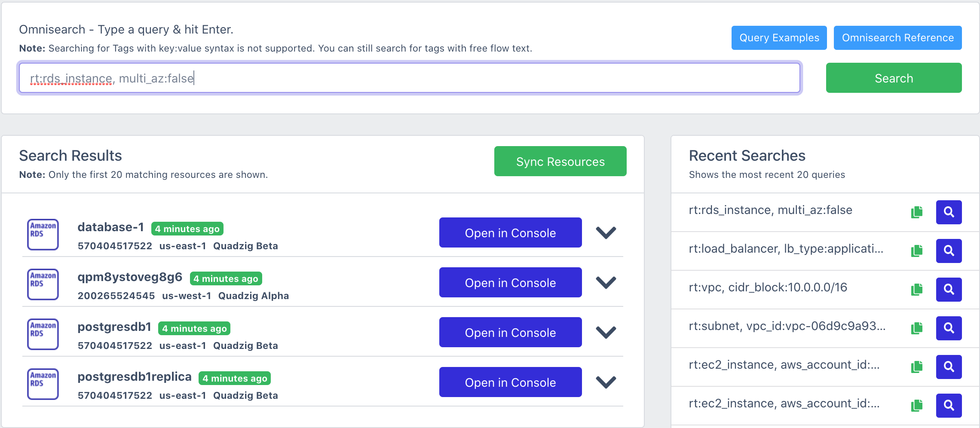This screenshot has width=980, height=428.
Task: Expand details for postgresdb1replica
Action: [606, 382]
